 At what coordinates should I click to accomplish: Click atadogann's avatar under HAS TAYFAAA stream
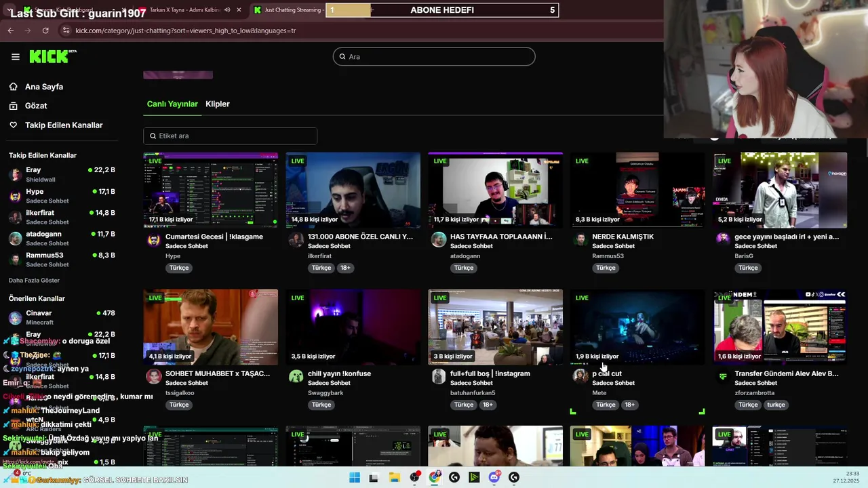point(439,240)
